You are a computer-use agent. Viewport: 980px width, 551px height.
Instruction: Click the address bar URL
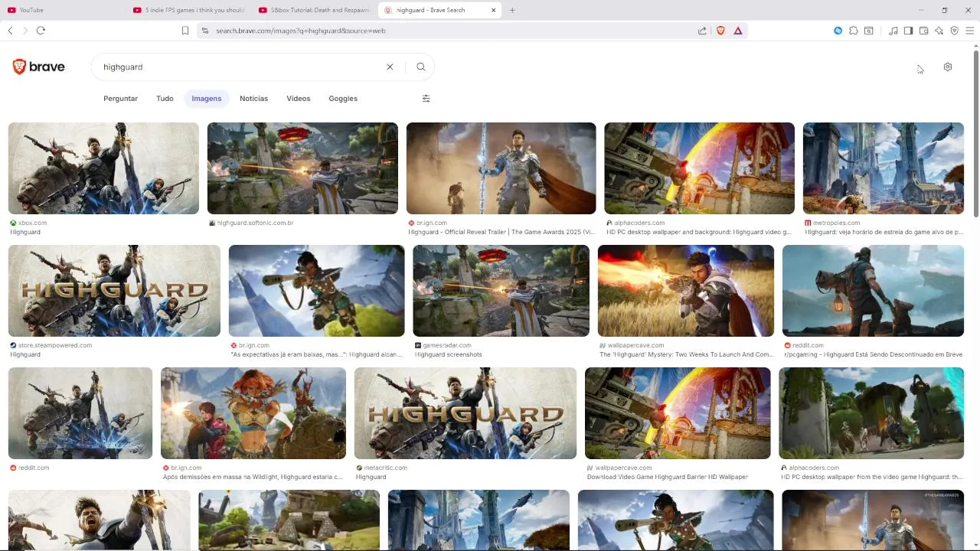pyautogui.click(x=301, y=31)
